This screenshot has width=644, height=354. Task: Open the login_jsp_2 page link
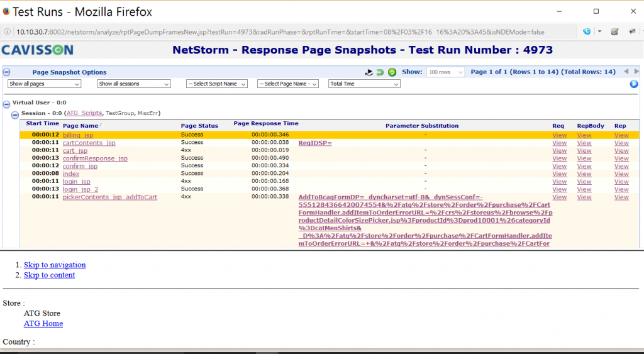[80, 189]
